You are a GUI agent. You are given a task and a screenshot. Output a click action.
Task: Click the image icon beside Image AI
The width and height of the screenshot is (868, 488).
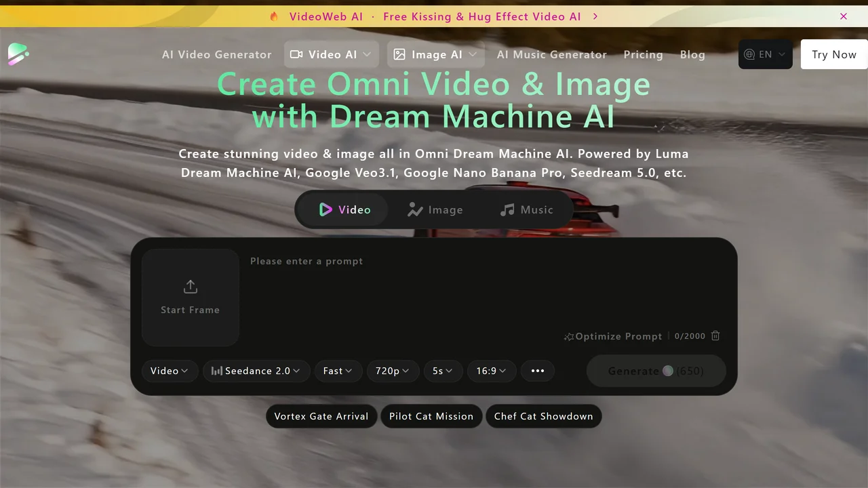coord(399,54)
